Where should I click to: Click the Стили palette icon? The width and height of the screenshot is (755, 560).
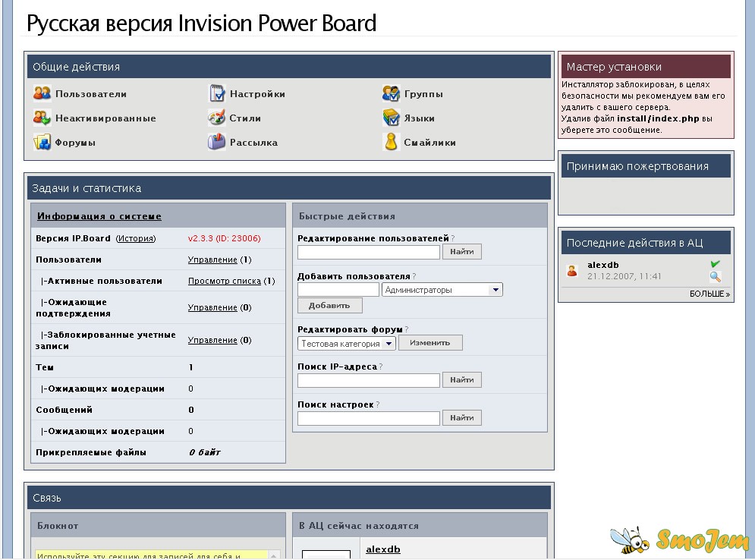point(217,118)
